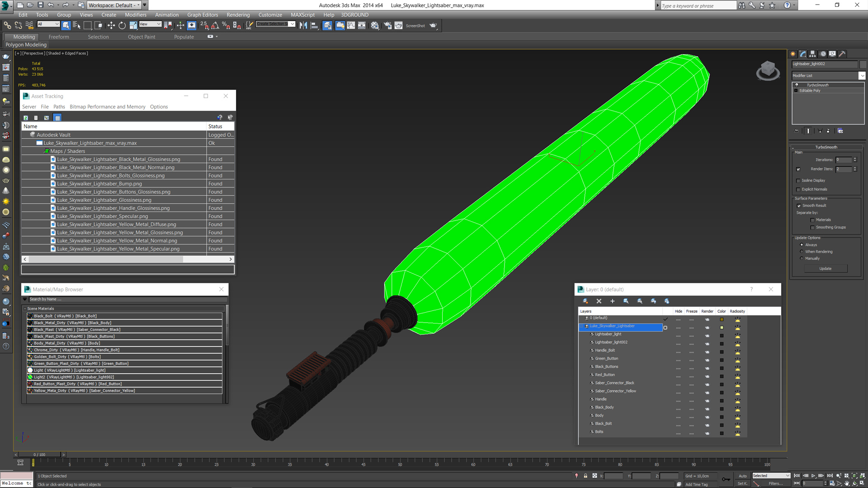This screenshot has height=488, width=868.
Task: Open the Selected key filter dropdown
Action: 771,476
